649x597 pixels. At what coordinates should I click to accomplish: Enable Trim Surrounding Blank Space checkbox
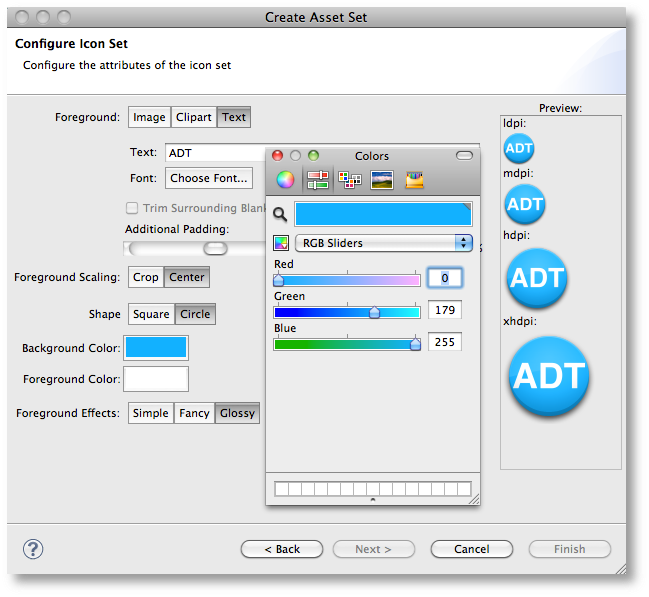coord(132,208)
